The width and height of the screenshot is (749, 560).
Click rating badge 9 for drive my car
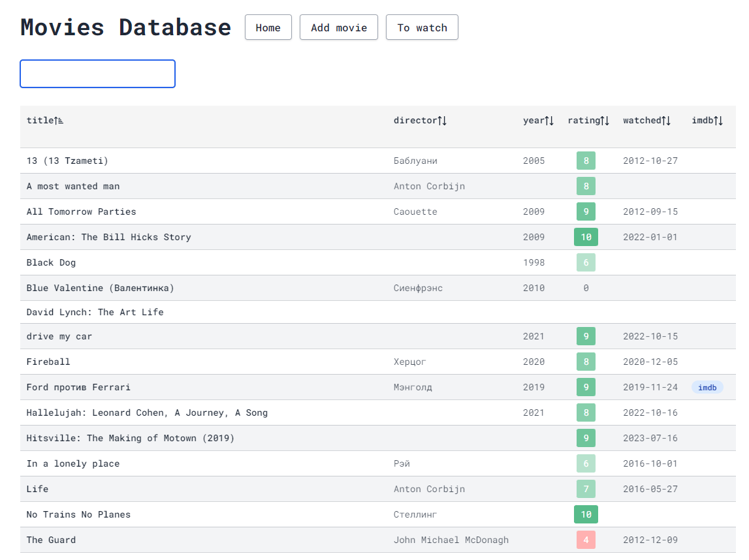(x=586, y=337)
